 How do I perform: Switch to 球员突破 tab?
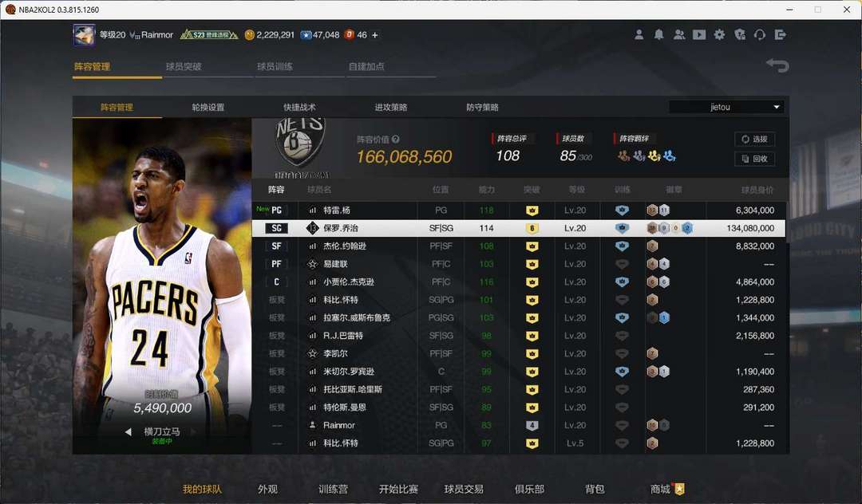(x=184, y=66)
